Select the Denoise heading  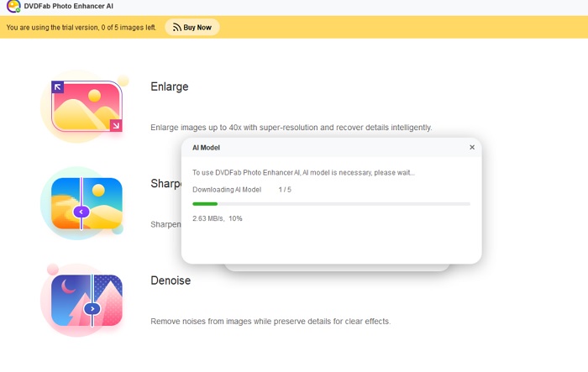point(171,280)
